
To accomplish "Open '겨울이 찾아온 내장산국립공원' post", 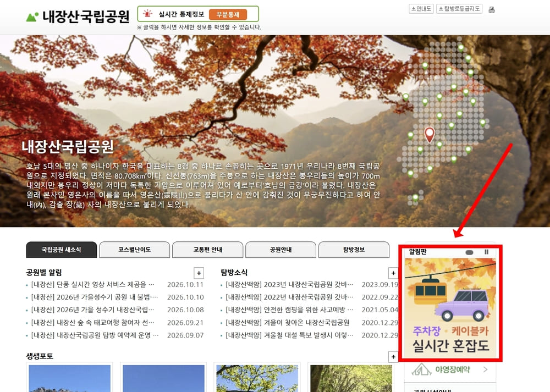I will click(288, 323).
